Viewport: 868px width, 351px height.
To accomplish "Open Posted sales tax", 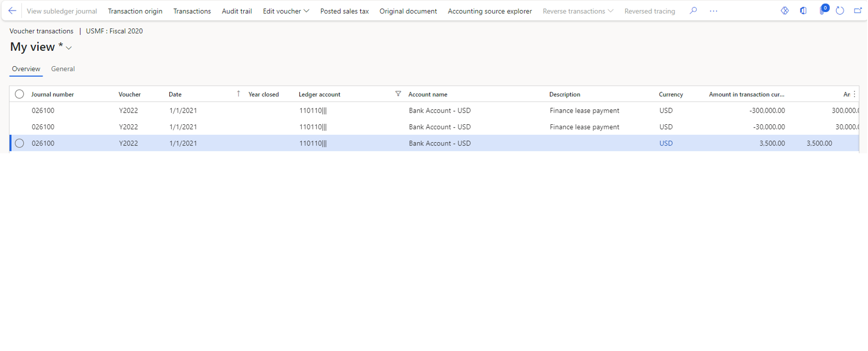I will click(x=344, y=11).
